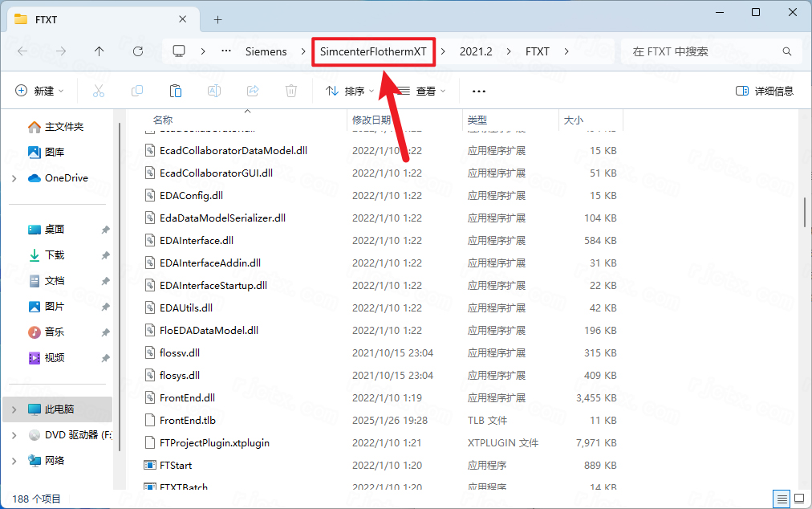
Task: Click the Rename icon in toolbar
Action: pyautogui.click(x=214, y=92)
